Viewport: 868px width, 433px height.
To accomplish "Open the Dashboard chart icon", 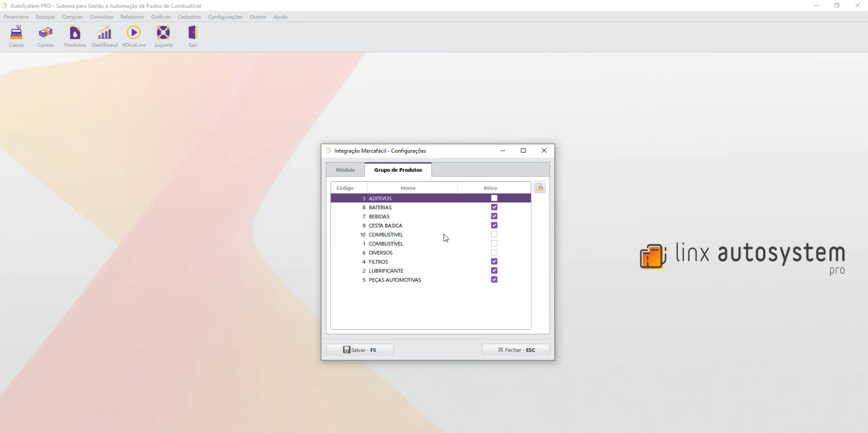I will (105, 36).
